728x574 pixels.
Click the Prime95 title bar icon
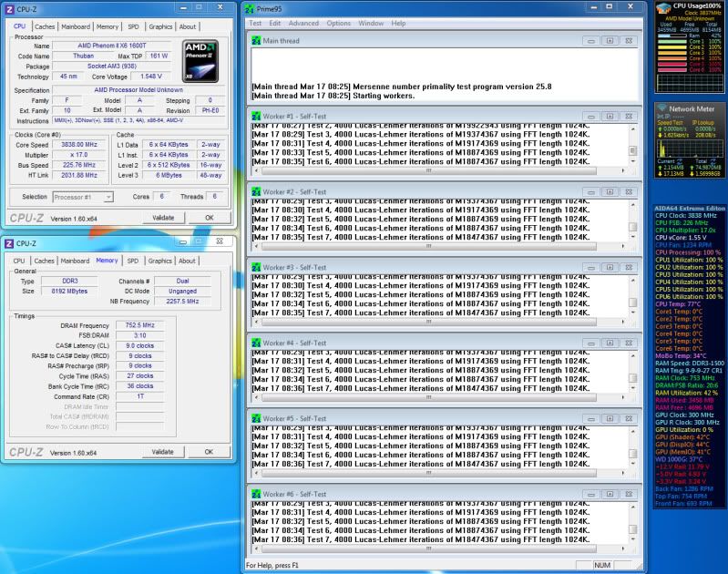250,8
